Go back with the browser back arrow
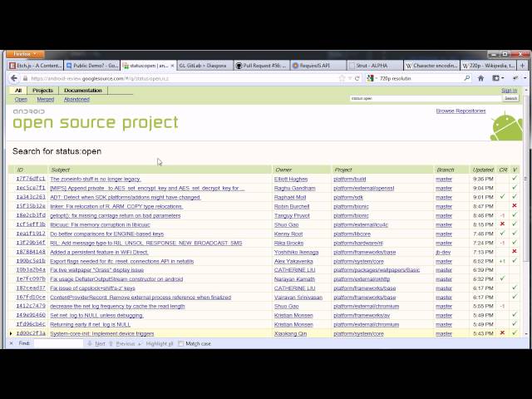 [x=14, y=78]
